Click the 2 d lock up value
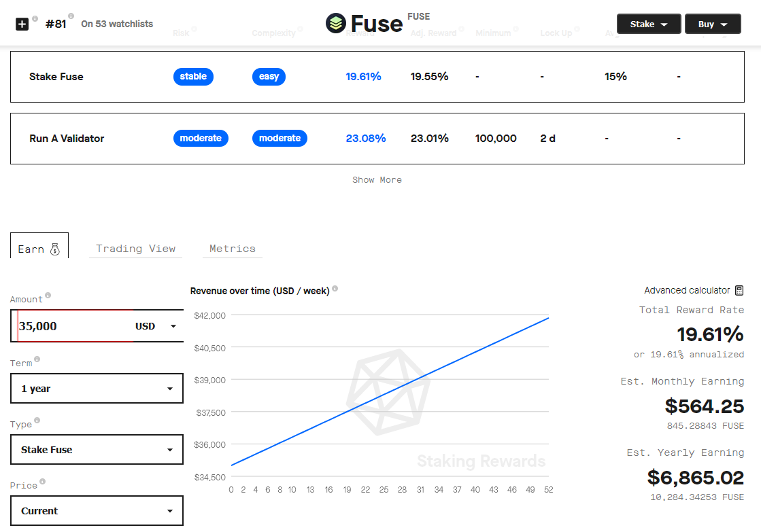 548,139
